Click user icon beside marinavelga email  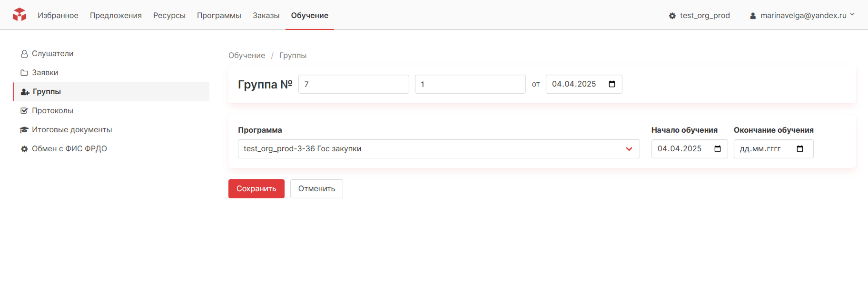click(753, 16)
